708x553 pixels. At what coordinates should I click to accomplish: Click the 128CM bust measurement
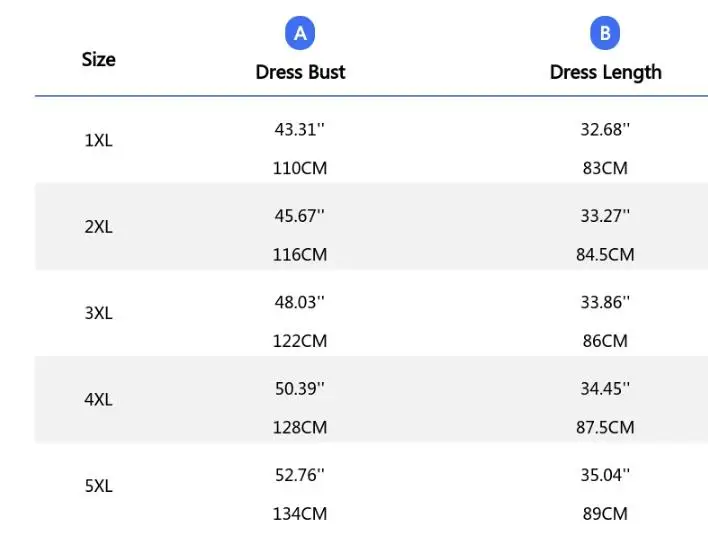tap(300, 428)
